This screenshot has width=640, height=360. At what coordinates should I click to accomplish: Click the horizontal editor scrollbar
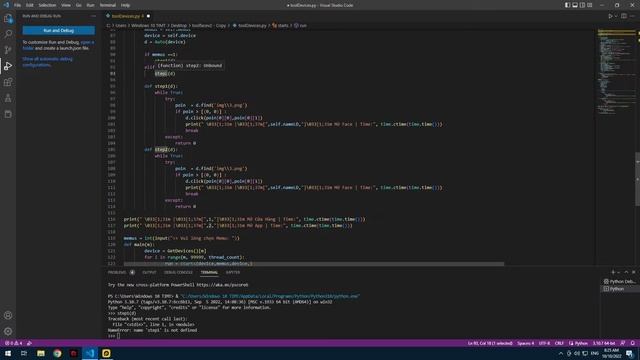(314, 264)
